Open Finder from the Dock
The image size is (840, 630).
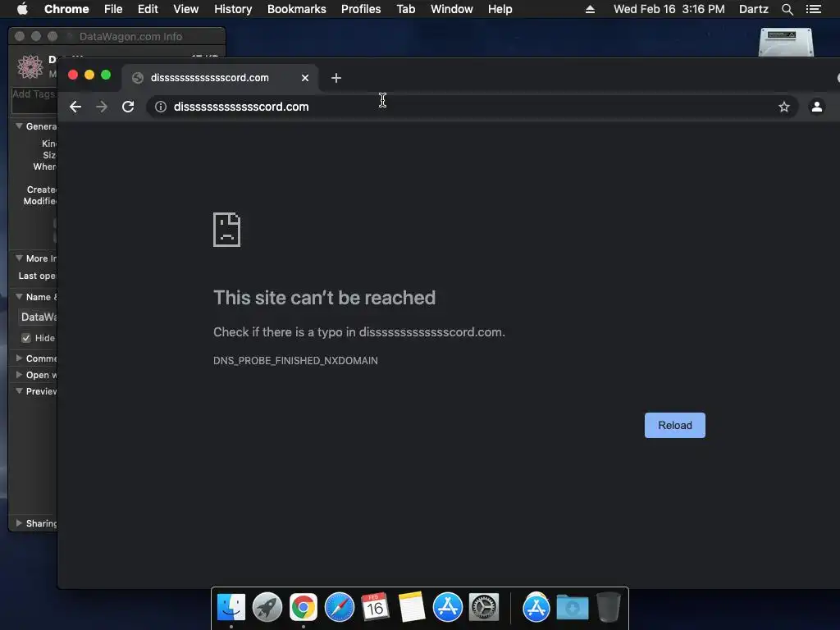pyautogui.click(x=231, y=608)
